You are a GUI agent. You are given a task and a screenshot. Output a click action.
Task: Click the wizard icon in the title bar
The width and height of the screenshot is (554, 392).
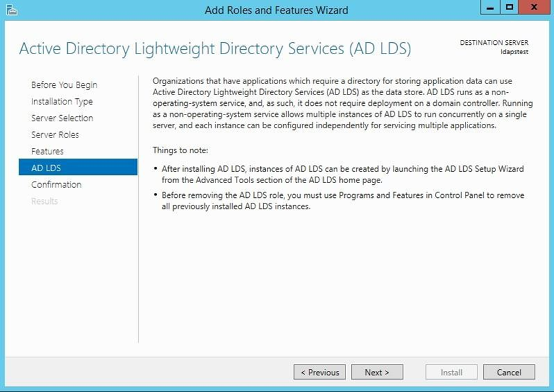11,10
